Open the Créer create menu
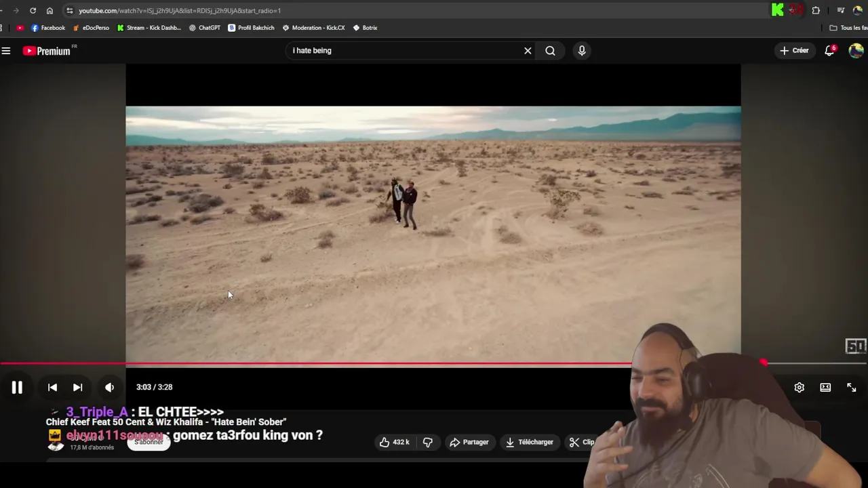The height and width of the screenshot is (488, 868). click(794, 50)
